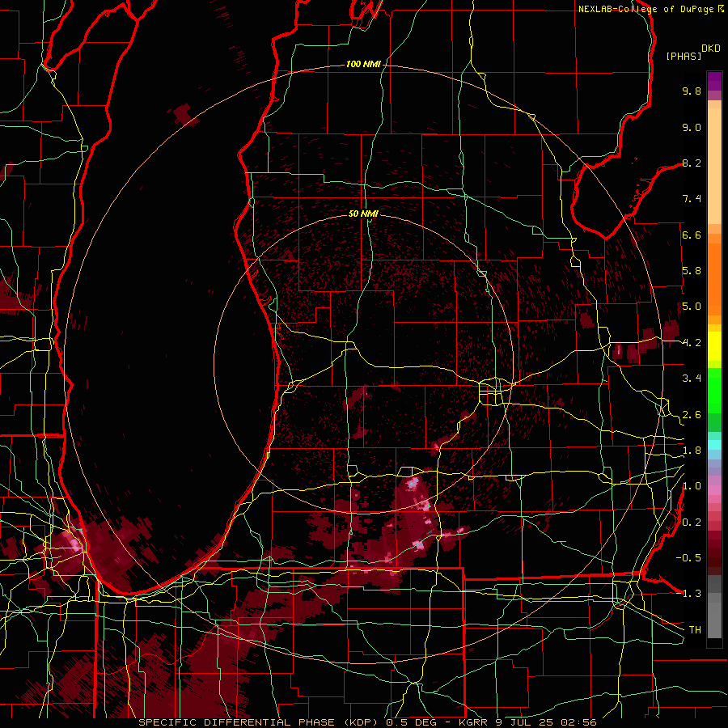Select the TH threshold label on scale
This screenshot has height=728, width=728.
click(695, 630)
